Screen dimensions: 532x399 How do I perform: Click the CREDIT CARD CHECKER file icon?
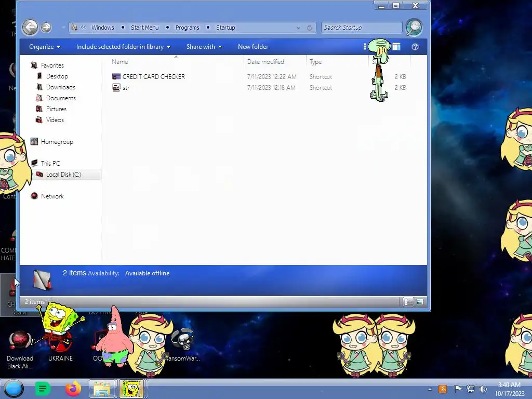coord(116,77)
